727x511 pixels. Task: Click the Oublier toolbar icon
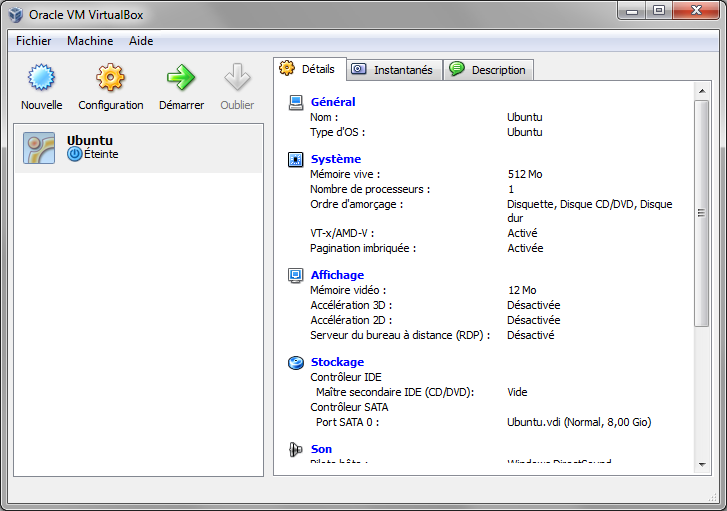click(x=237, y=78)
